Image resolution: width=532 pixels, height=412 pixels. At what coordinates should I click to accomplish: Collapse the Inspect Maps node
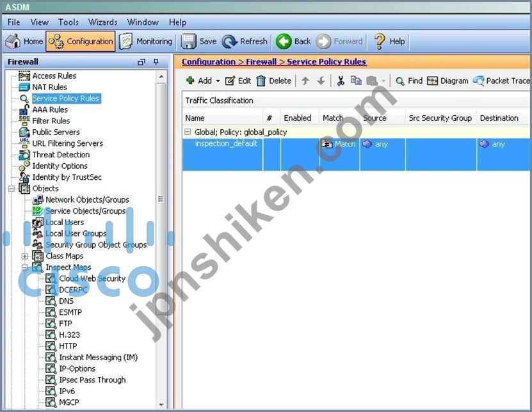click(25, 267)
